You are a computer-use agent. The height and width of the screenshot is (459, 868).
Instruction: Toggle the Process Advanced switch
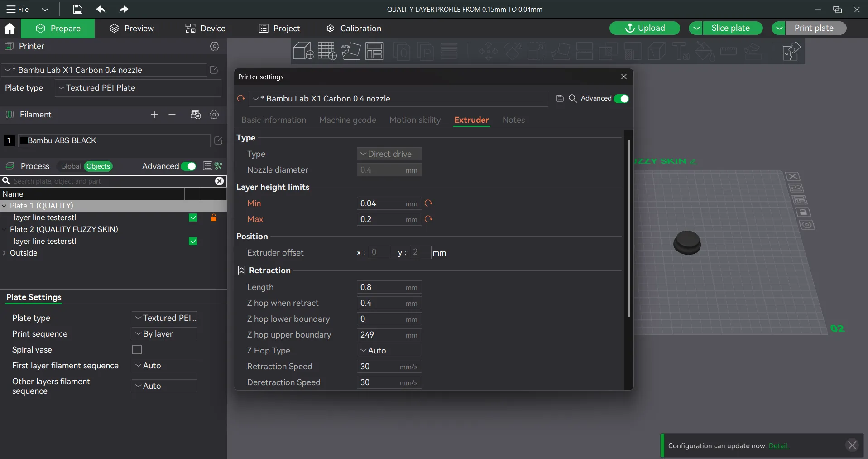pyautogui.click(x=188, y=166)
